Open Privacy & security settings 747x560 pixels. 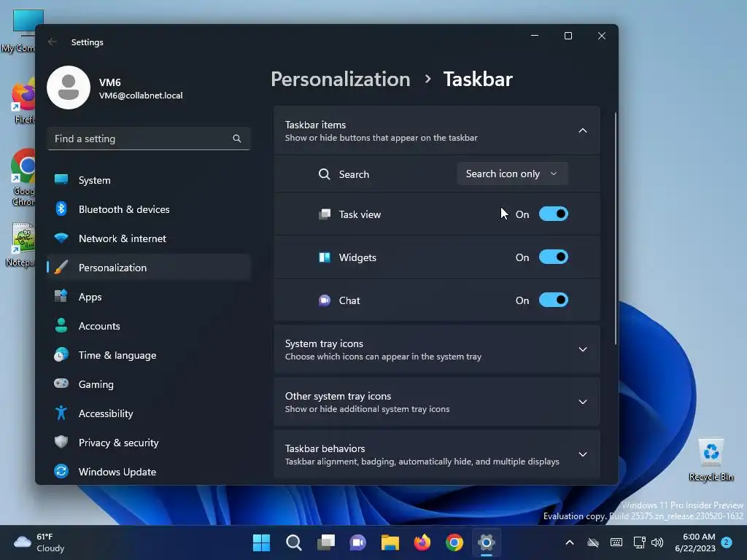click(x=149, y=443)
